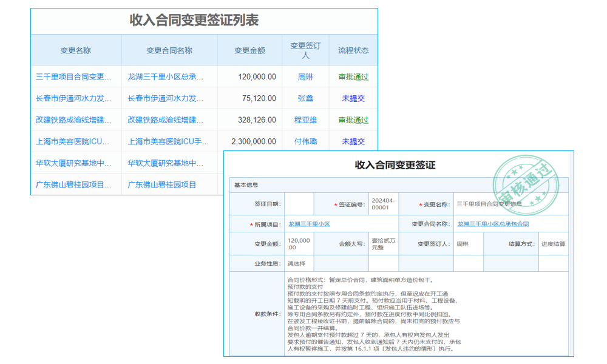Click the 流程状态 column header
607x364 pixels.
(353, 50)
